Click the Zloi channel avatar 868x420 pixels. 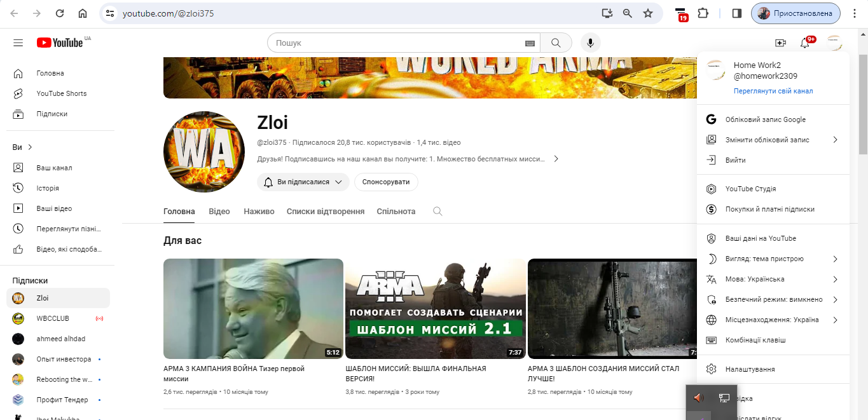tap(204, 152)
